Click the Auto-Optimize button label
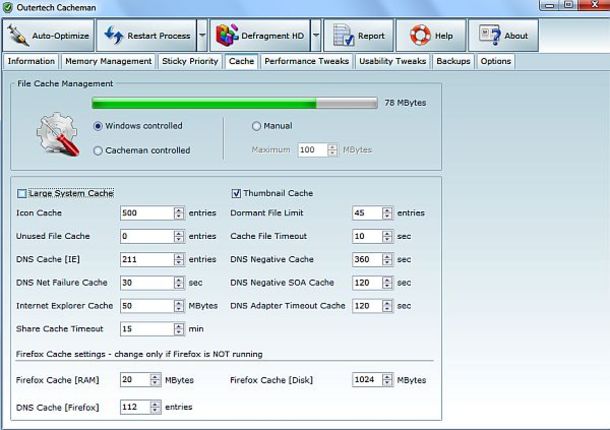The width and height of the screenshot is (610, 430). [60, 36]
